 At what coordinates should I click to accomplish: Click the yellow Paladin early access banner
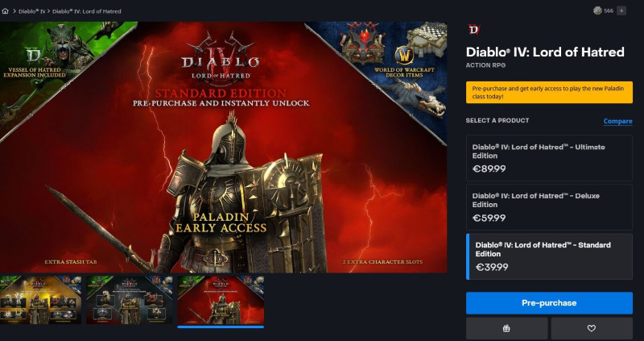(549, 92)
